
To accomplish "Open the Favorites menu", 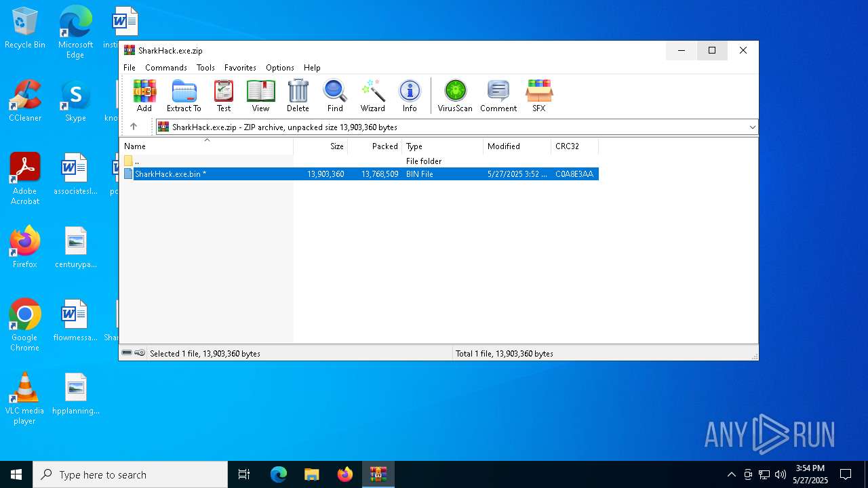I will (240, 68).
